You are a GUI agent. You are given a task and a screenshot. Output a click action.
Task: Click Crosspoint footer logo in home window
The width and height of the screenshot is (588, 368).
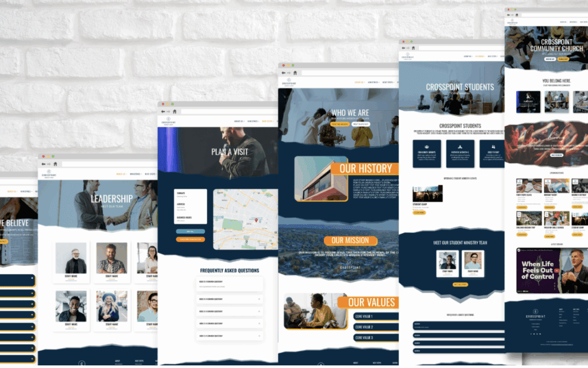click(536, 314)
